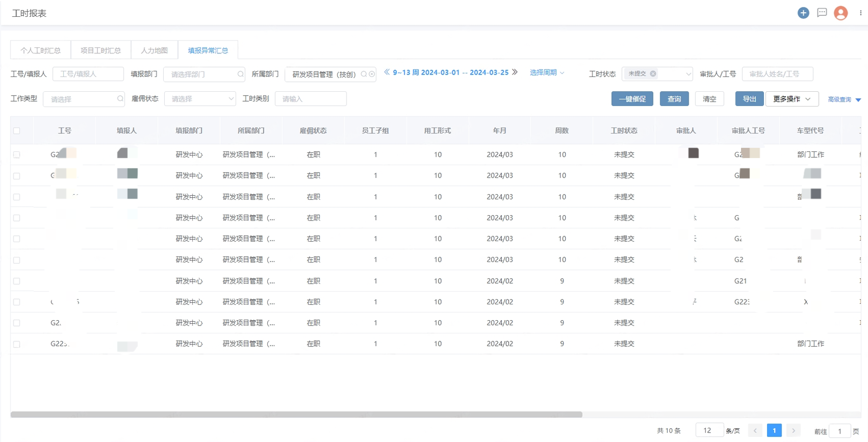
Task: Remove the 未提交 status tag
Action: [x=653, y=74]
